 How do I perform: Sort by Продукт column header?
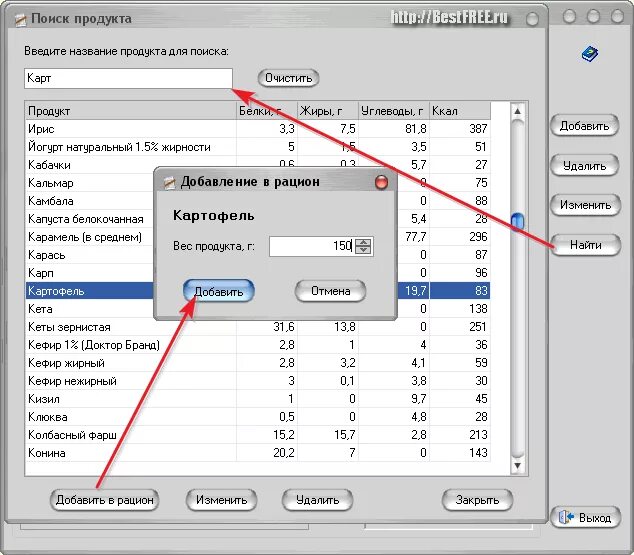click(131, 111)
